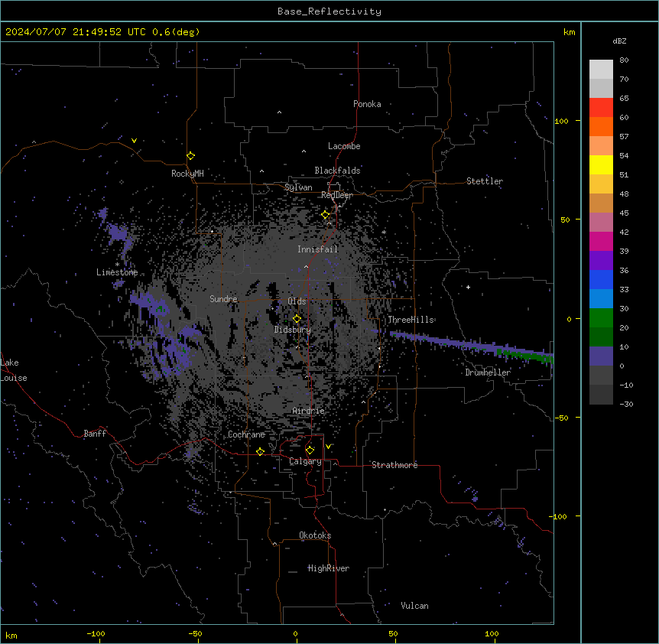Image resolution: width=659 pixels, height=644 pixels.
Task: Click the yellow diamond marker above RockyMH
Action: click(191, 156)
